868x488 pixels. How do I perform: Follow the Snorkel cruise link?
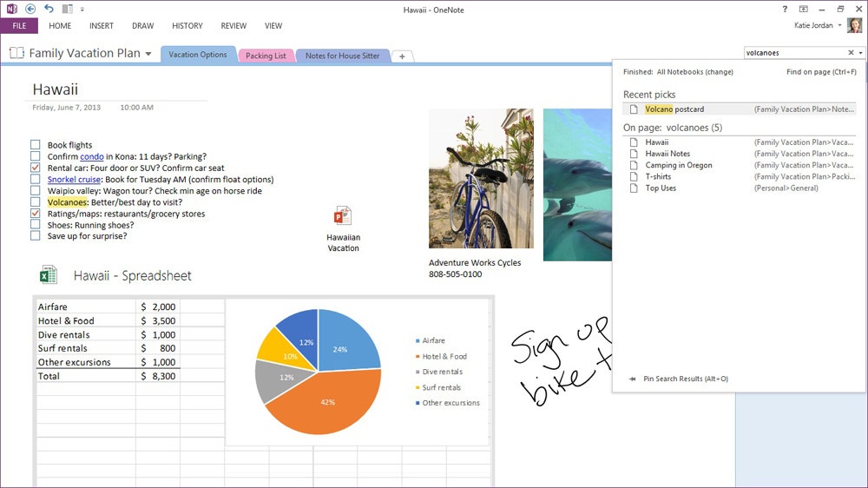[x=74, y=180]
